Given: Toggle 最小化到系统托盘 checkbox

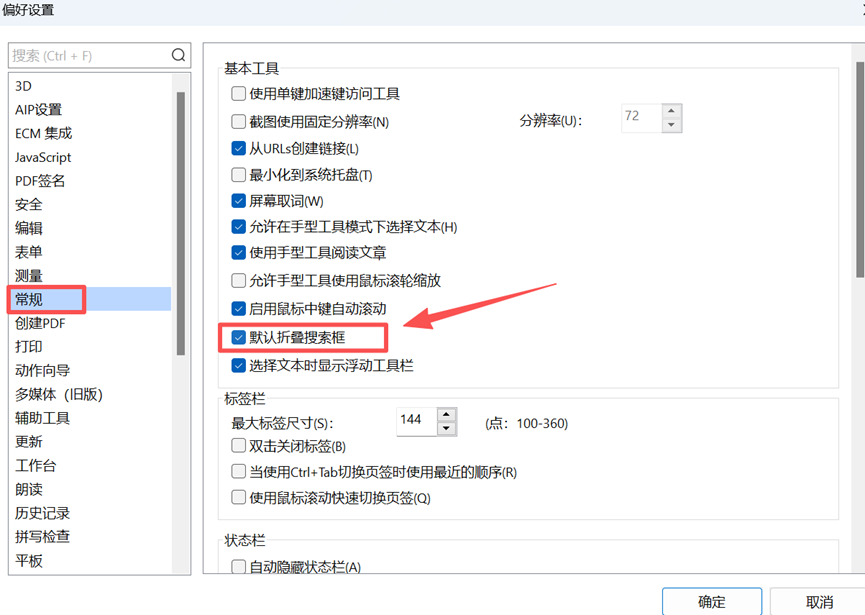Looking at the screenshot, I should point(239,175).
